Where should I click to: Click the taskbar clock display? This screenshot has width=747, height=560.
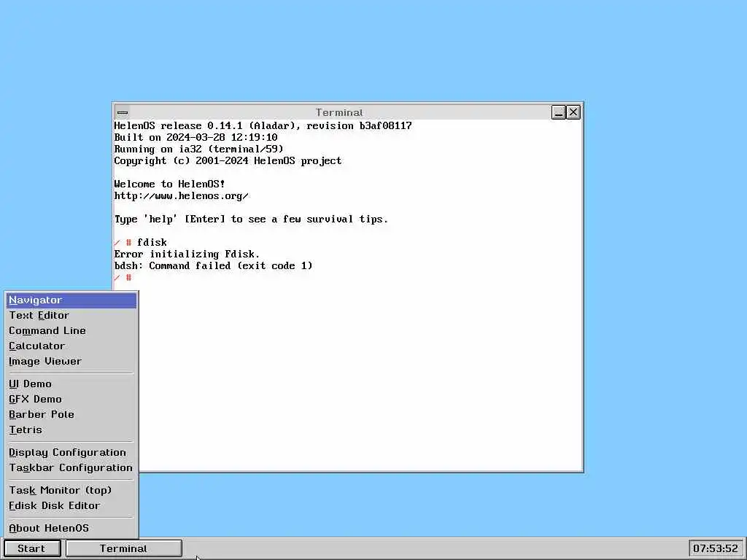tap(716, 548)
